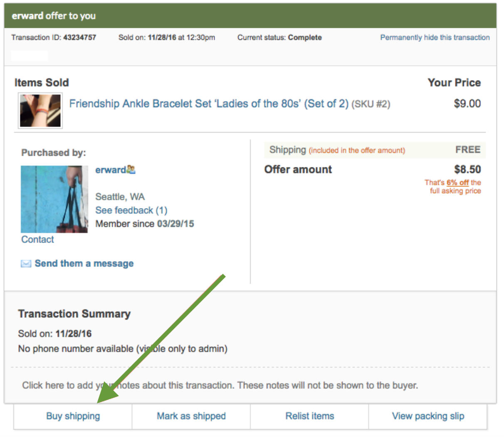The width and height of the screenshot is (504, 437).
Task: View erward's feedback (1)
Action: [131, 210]
